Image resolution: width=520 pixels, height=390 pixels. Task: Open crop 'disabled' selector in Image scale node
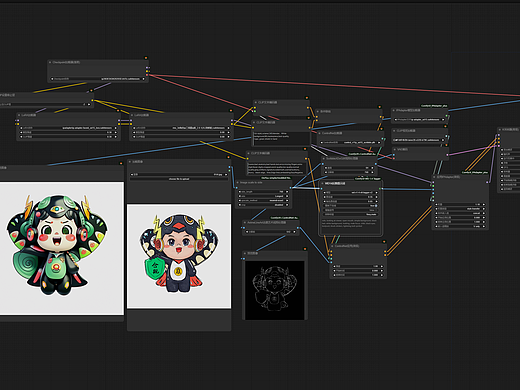click(x=262, y=205)
